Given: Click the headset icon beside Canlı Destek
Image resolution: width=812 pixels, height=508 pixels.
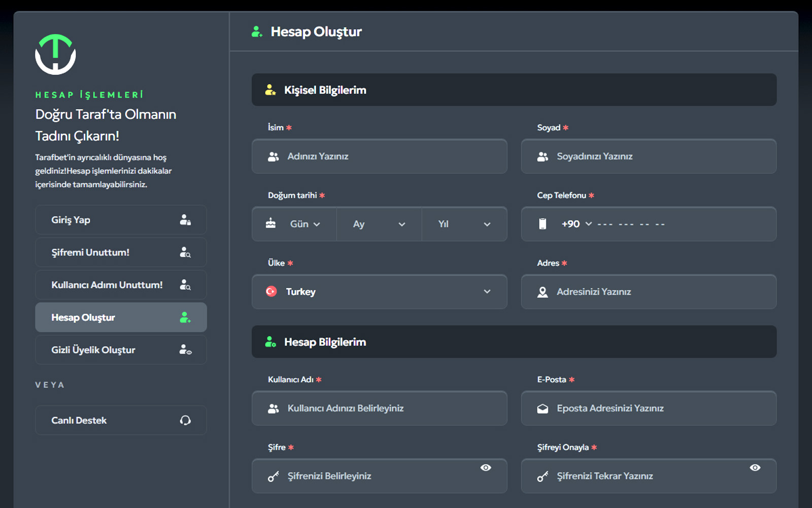Looking at the screenshot, I should coord(185,420).
